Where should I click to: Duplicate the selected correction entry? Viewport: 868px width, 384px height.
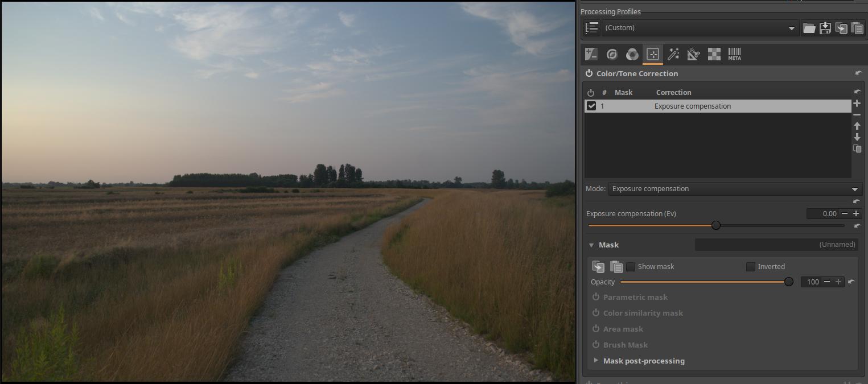pos(857,148)
